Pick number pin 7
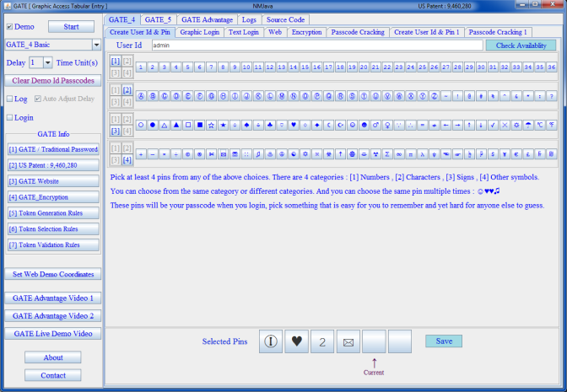The image size is (567, 392). (x=211, y=67)
